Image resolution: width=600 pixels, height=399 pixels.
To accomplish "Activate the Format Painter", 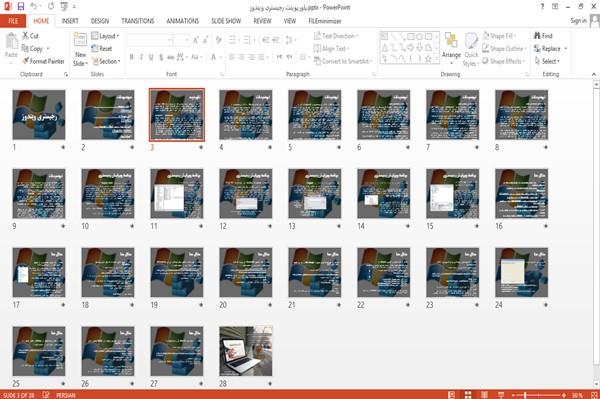I will (x=43, y=61).
